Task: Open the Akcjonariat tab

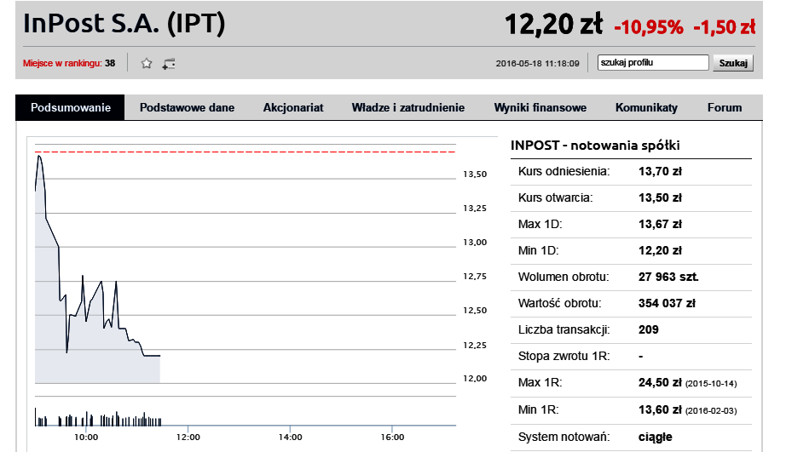Action: 293,107
